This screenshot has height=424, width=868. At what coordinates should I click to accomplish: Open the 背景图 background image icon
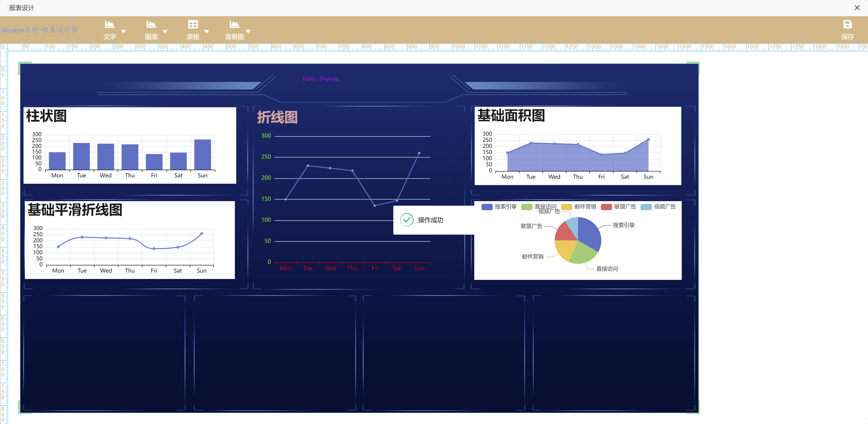point(234,24)
